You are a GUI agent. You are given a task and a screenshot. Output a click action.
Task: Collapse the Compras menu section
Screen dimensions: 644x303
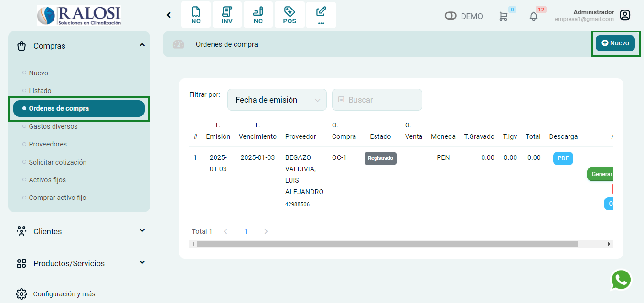click(142, 45)
